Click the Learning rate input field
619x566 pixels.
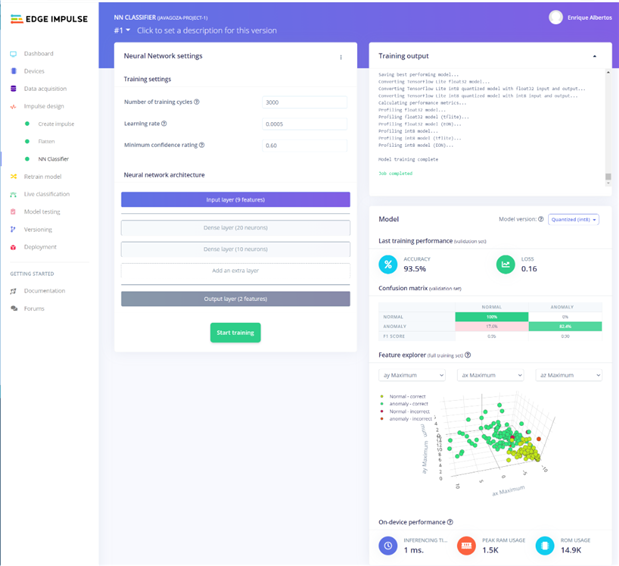tap(304, 124)
